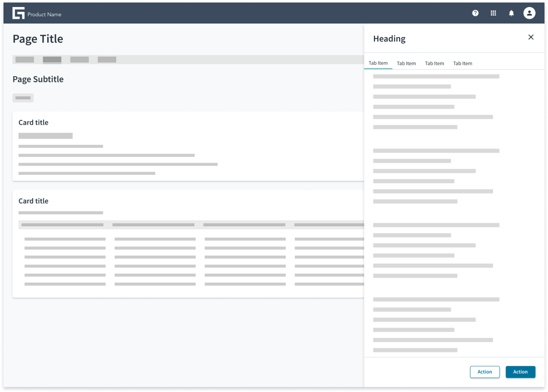
Task: Select the first page navigation placeholder tab
Action: (25, 60)
